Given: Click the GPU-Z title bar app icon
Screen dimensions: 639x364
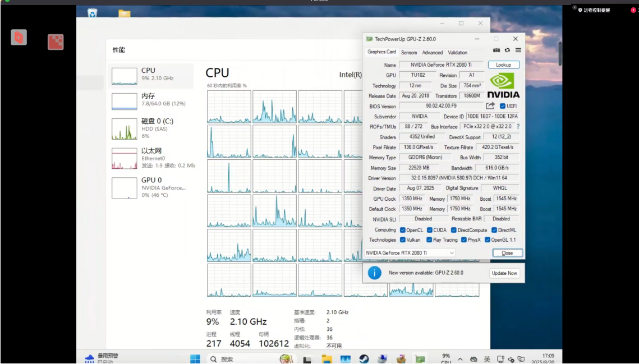Looking at the screenshot, I should (369, 39).
